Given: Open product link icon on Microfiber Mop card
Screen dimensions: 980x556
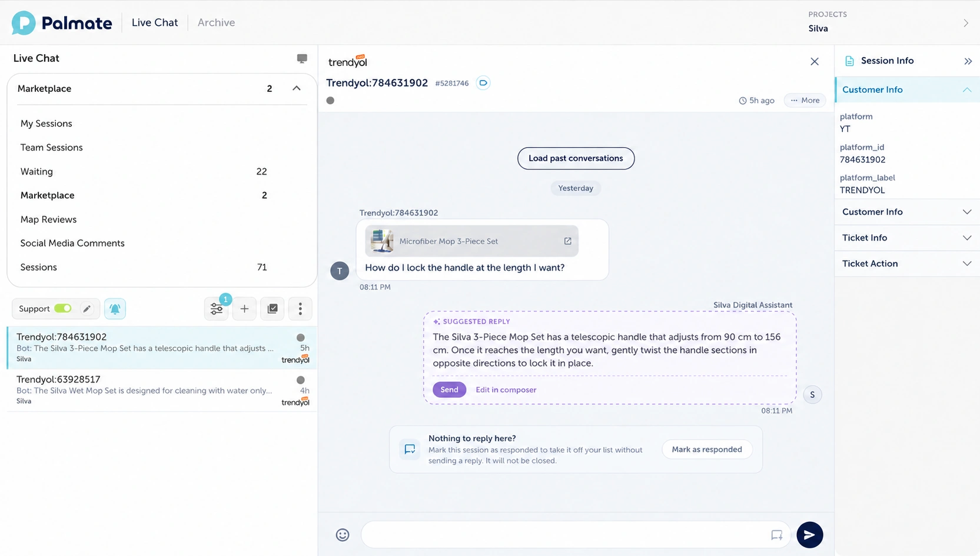Looking at the screenshot, I should pyautogui.click(x=567, y=241).
